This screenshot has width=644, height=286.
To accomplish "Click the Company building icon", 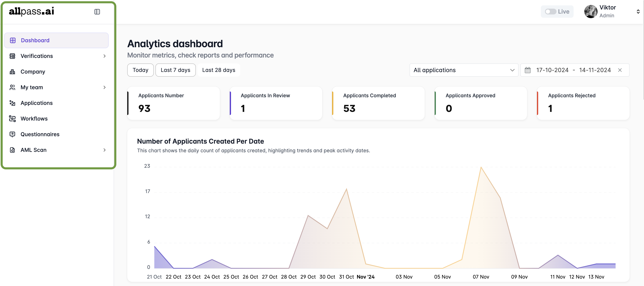I will coord(12,72).
